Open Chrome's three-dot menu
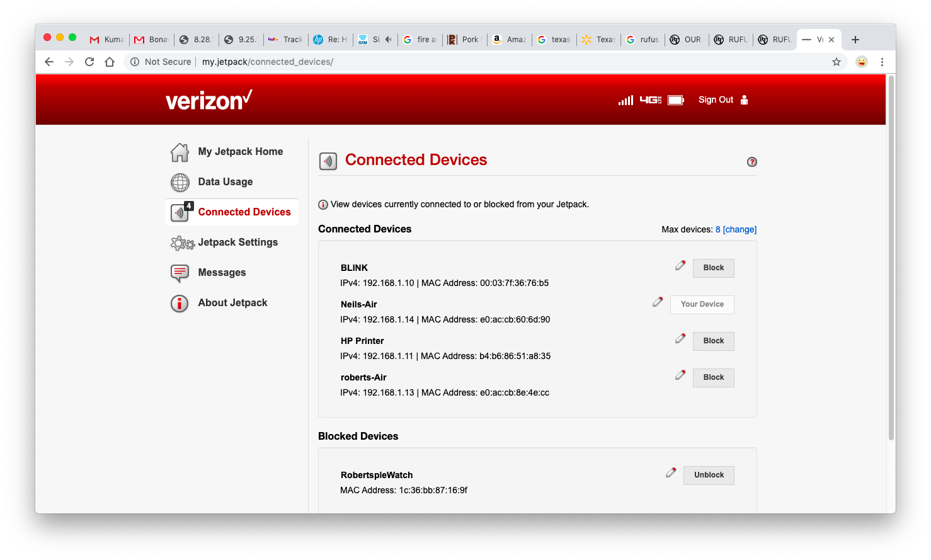 (882, 62)
